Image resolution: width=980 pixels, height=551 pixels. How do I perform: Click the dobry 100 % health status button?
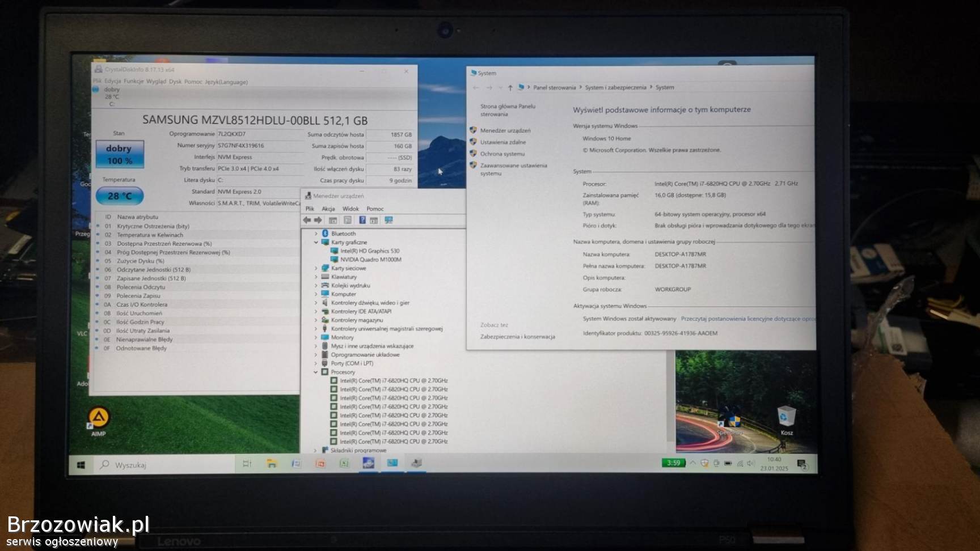(119, 154)
